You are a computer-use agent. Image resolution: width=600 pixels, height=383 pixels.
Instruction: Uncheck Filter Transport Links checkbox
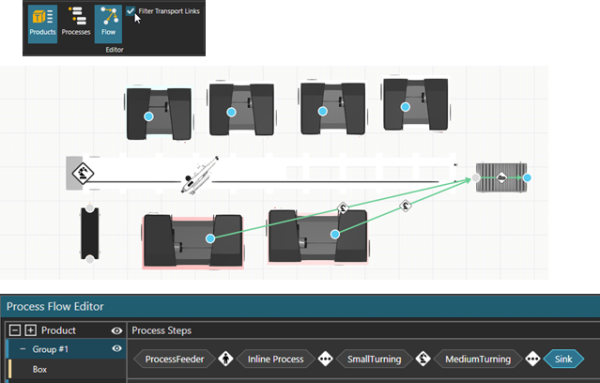[130, 11]
